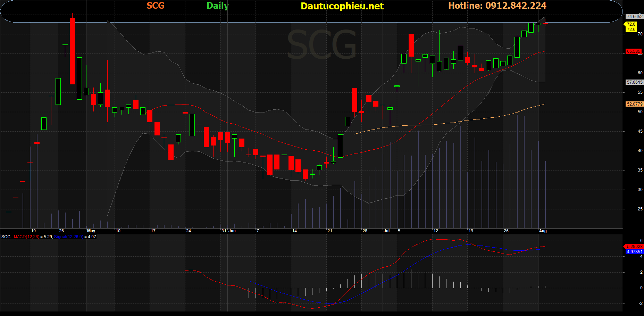Viewport: 644px width, 316px height.
Task: Click the Jul label on date axis
Action: [386, 231]
